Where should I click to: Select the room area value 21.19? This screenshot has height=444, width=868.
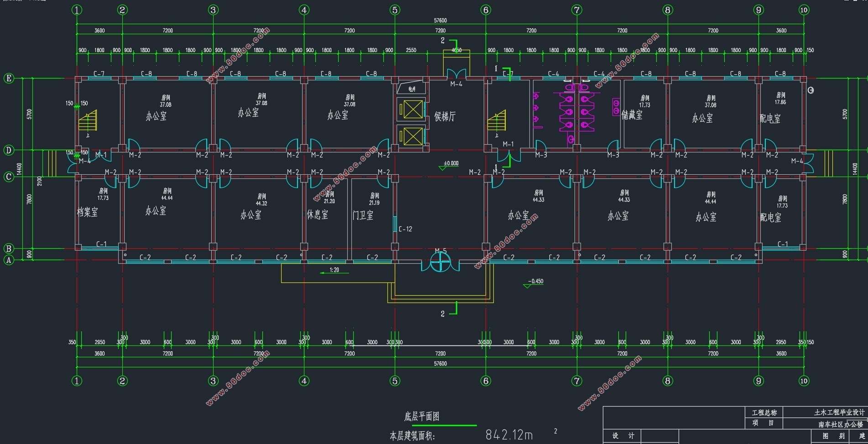click(374, 203)
